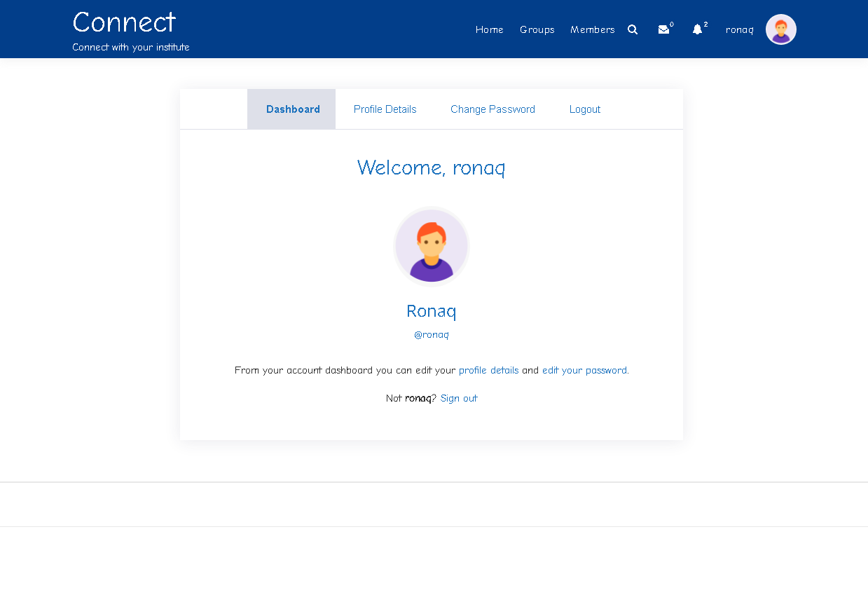This screenshot has width=868, height=616.
Task: Click the Logout tab
Action: tap(585, 109)
